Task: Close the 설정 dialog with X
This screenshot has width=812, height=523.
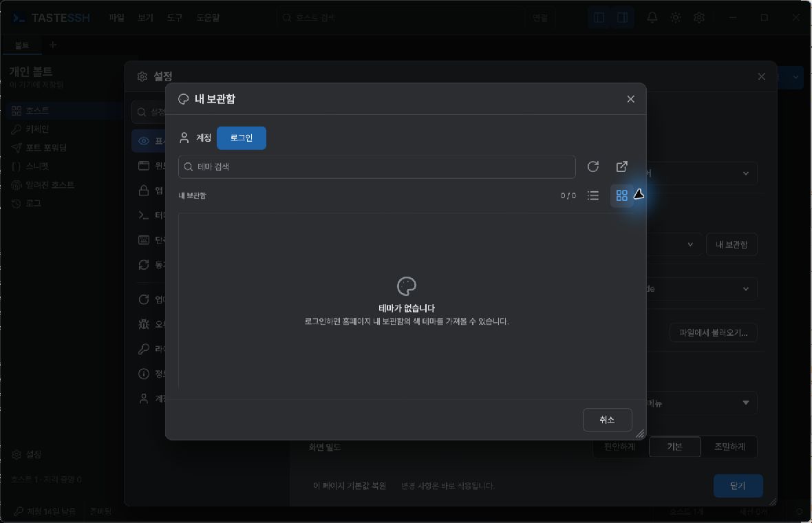Action: coord(761,76)
